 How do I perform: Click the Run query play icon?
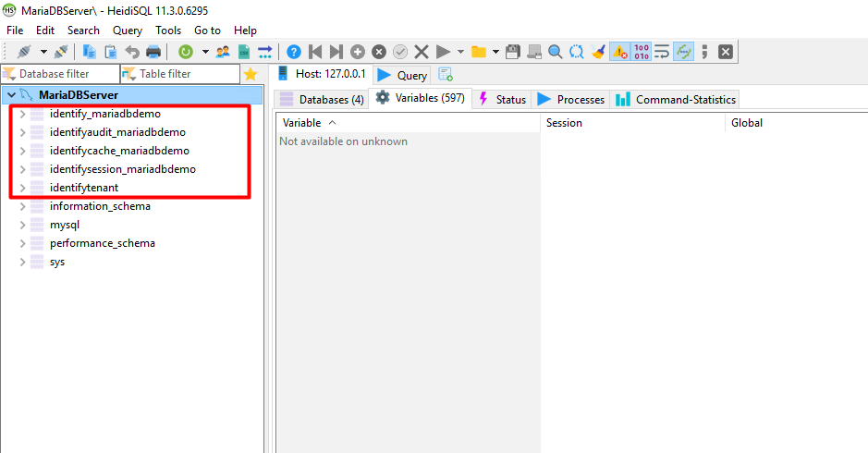click(443, 52)
